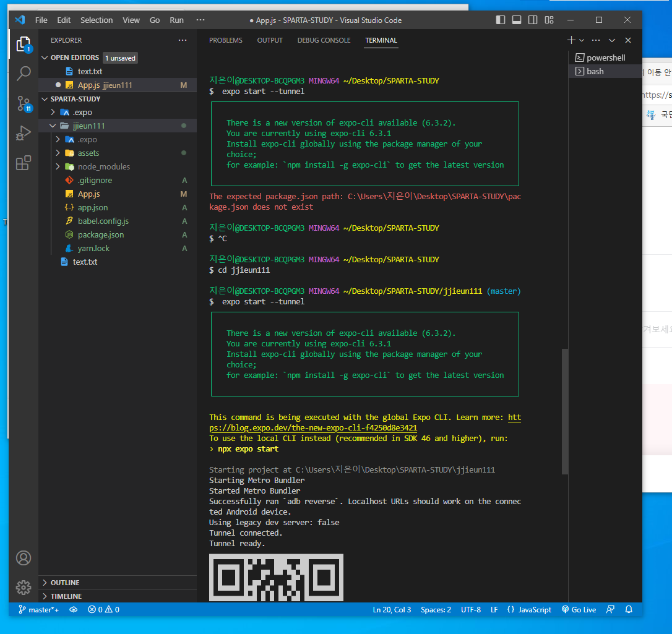Collapse the OPEN EDITORS section
672x634 pixels.
coord(45,58)
